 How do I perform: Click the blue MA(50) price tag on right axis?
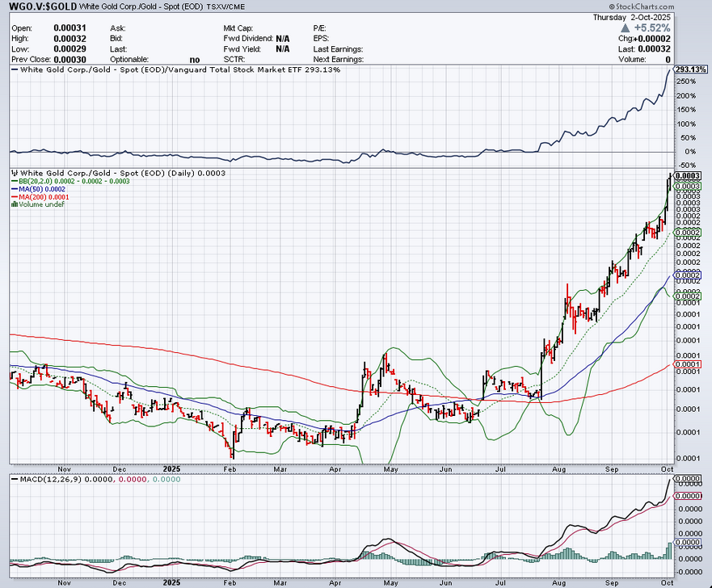[687, 275]
